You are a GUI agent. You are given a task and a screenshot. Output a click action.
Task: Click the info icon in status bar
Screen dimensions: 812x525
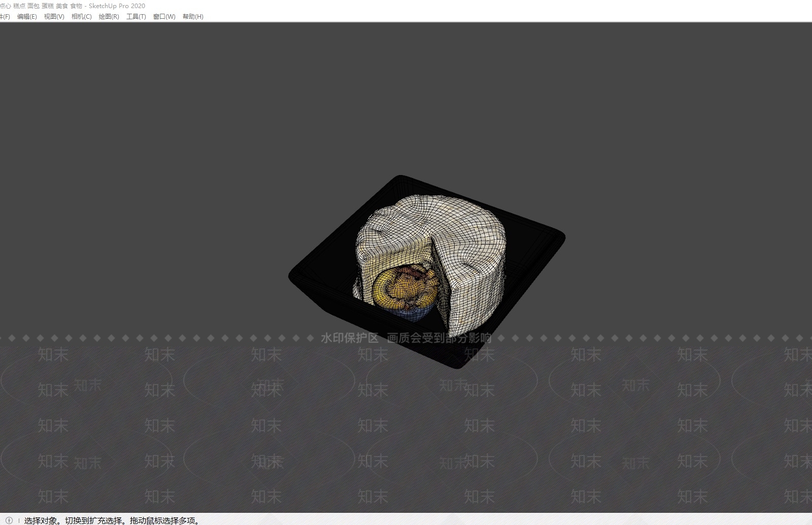click(9, 520)
